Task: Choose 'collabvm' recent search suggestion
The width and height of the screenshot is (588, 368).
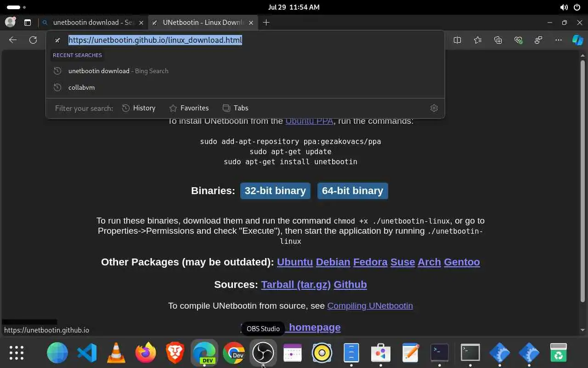Action: pos(245,87)
